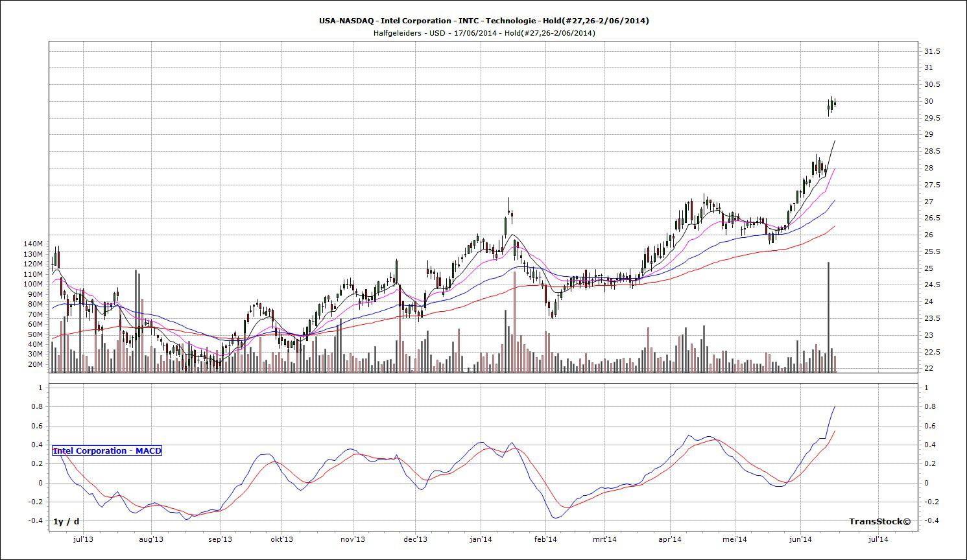This screenshot has width=967, height=560.
Task: Select the feb'14 date axis label
Action: click(x=545, y=539)
